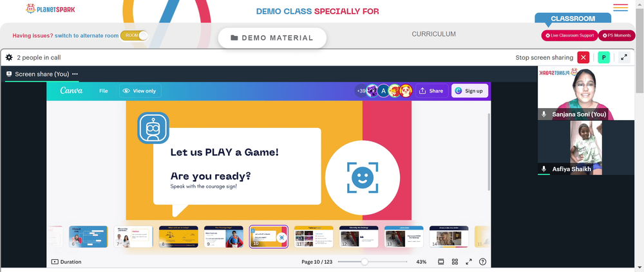Click the "switch to alternate room" link

87,36
